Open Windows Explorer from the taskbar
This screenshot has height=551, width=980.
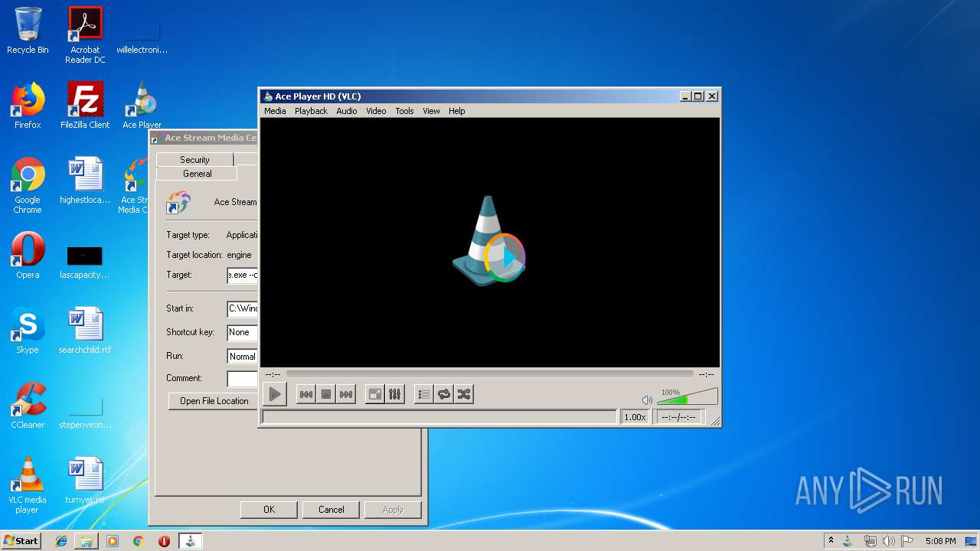87,541
